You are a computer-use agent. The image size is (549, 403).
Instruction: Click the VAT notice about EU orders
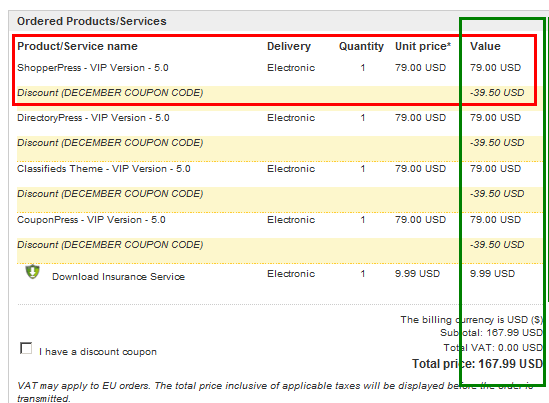click(275, 392)
